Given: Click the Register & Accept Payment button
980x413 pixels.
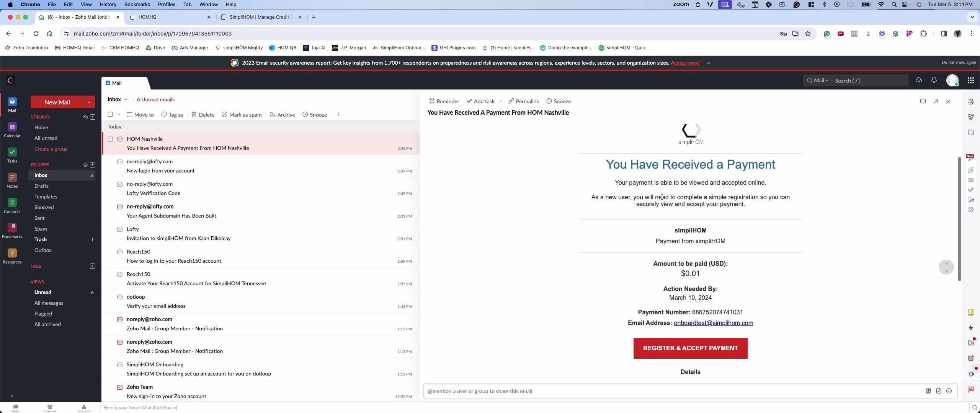Looking at the screenshot, I should [690, 348].
